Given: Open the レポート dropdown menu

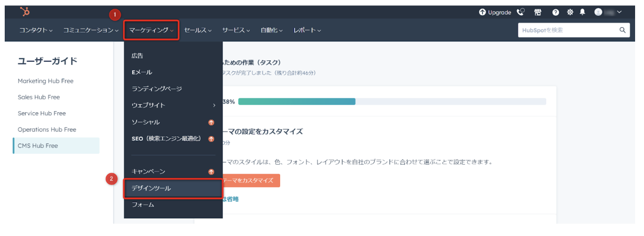Looking at the screenshot, I should point(307,30).
